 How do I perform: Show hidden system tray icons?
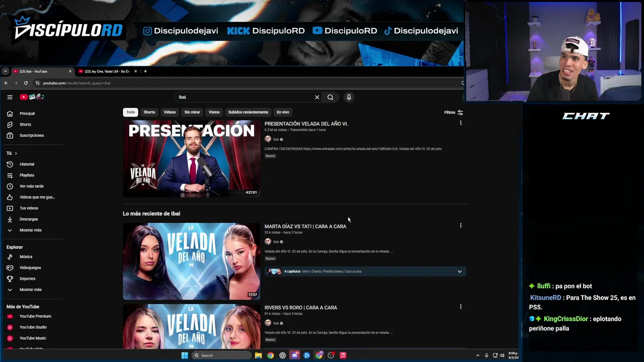tap(477, 355)
